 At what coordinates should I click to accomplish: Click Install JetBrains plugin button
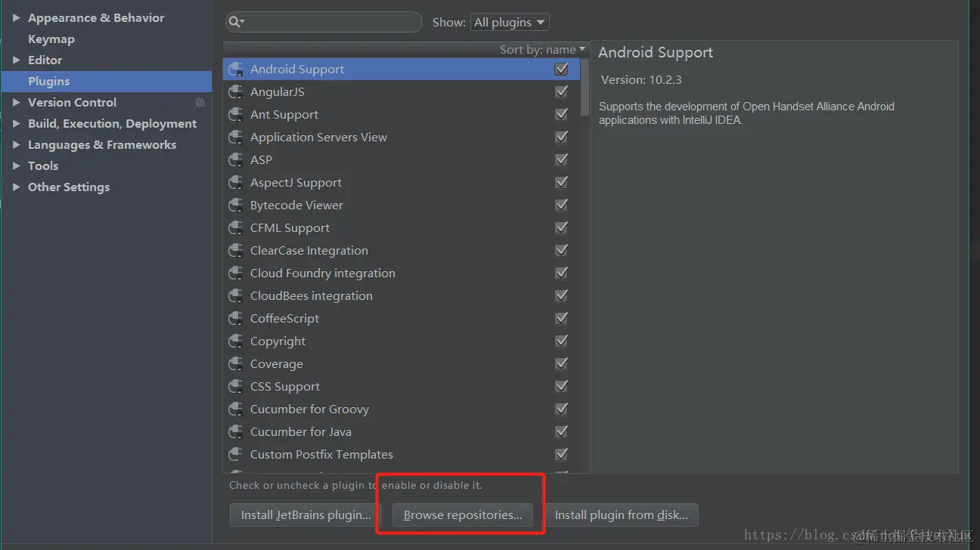pyautogui.click(x=305, y=515)
